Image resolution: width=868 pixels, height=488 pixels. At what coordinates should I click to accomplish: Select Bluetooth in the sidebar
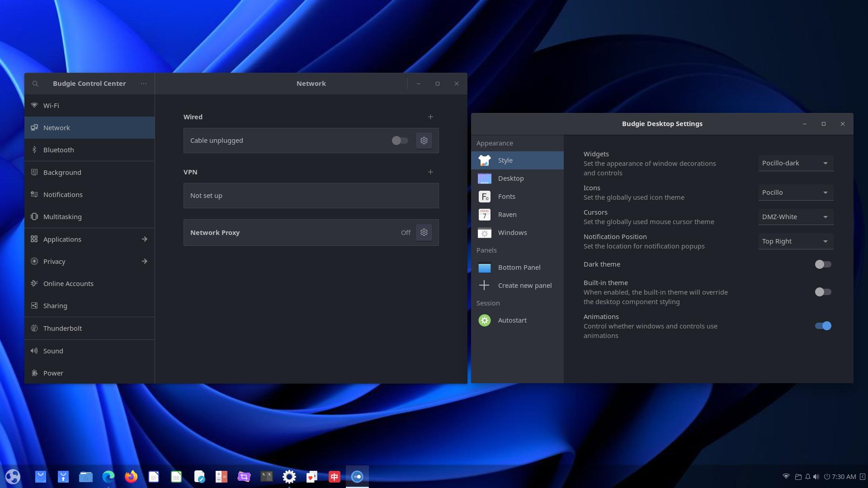(x=59, y=150)
